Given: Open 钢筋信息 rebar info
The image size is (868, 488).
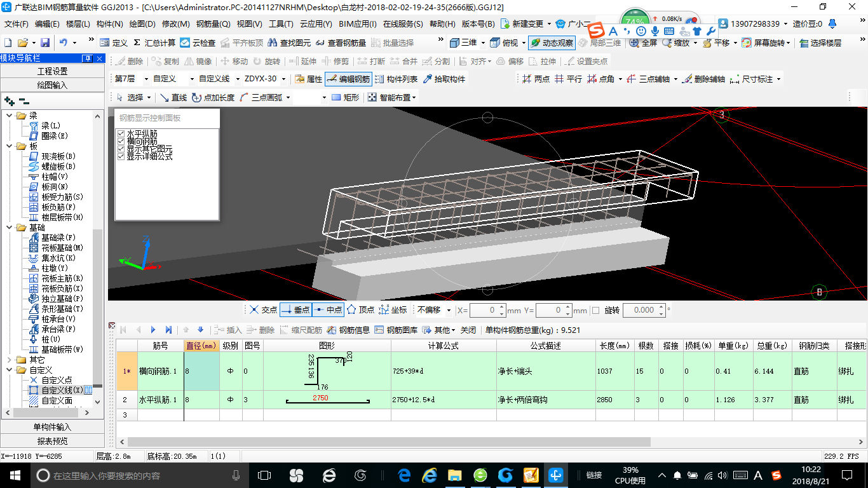Looking at the screenshot, I should coord(348,330).
